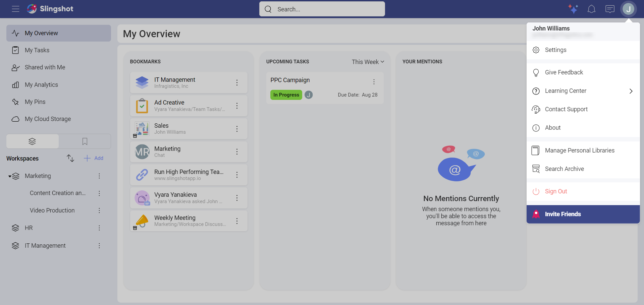
Task: Collapse the Marketing workspace tree
Action: tap(10, 176)
